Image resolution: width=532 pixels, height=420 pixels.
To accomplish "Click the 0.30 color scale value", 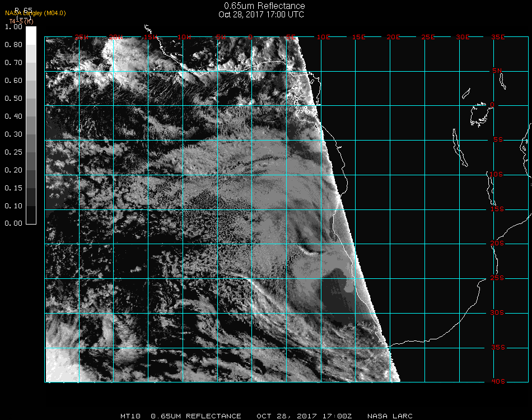I will (13, 134).
